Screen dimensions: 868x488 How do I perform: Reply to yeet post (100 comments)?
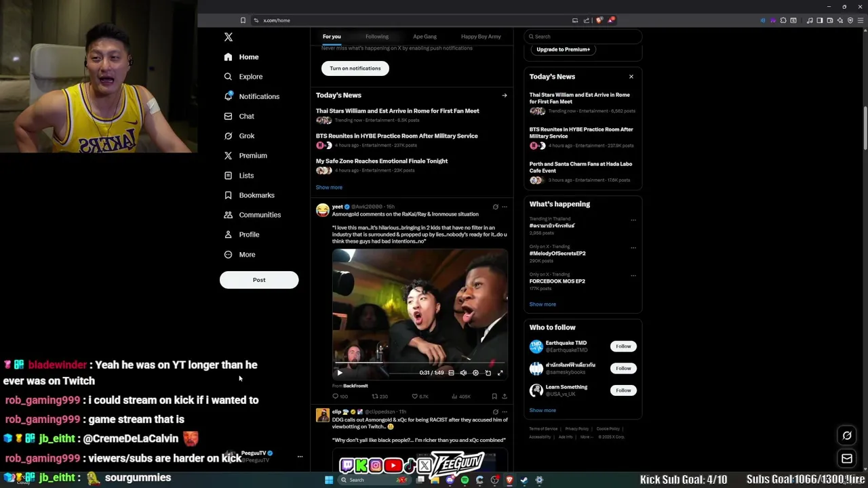click(340, 396)
